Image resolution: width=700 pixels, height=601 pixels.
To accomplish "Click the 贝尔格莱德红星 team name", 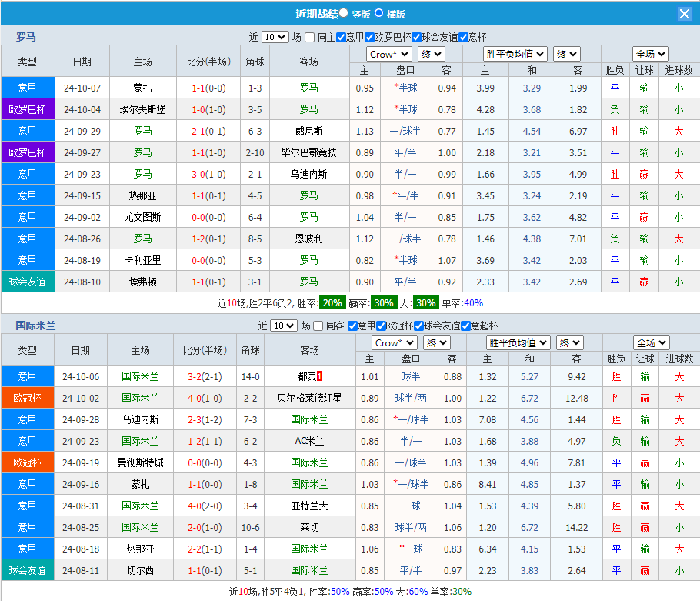I will [x=309, y=398].
